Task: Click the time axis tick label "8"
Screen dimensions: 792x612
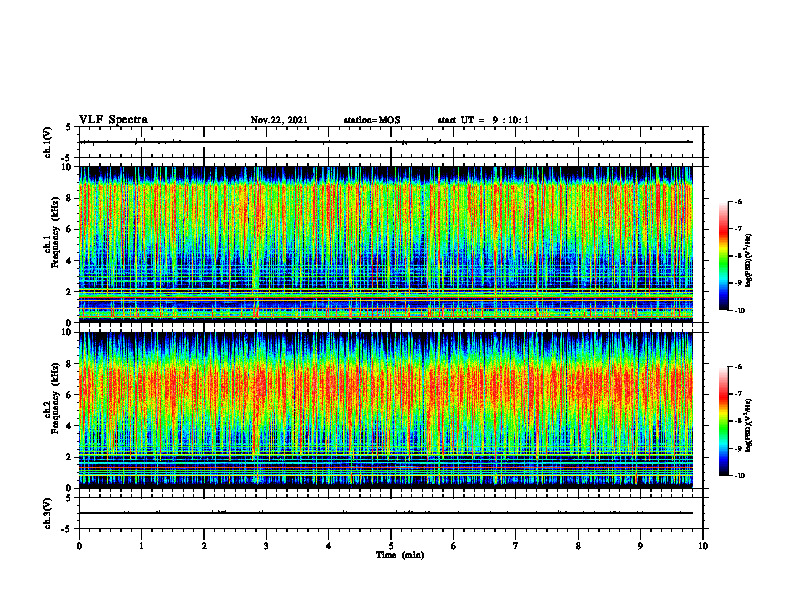Action: [578, 546]
